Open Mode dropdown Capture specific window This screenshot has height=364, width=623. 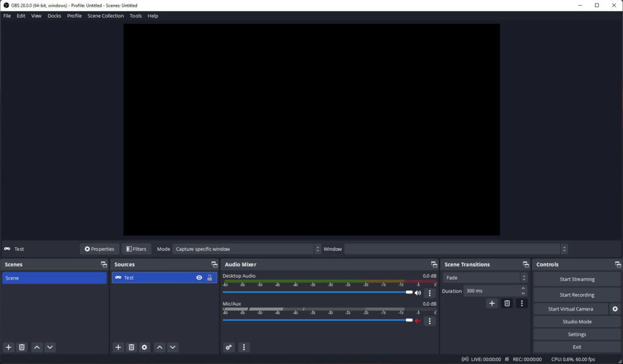click(x=247, y=249)
